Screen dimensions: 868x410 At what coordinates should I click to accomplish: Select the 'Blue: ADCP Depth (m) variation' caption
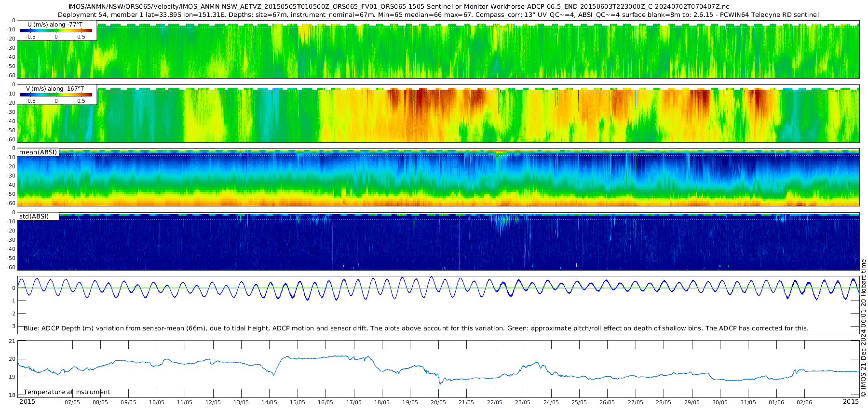(416, 328)
